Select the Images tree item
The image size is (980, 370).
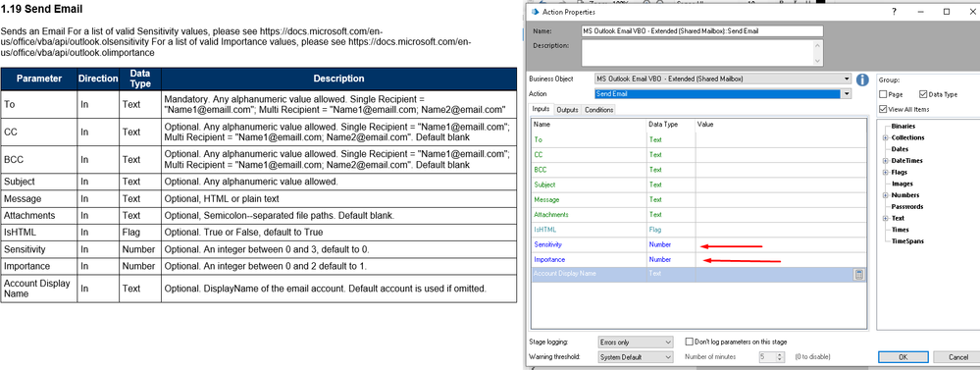902,184
